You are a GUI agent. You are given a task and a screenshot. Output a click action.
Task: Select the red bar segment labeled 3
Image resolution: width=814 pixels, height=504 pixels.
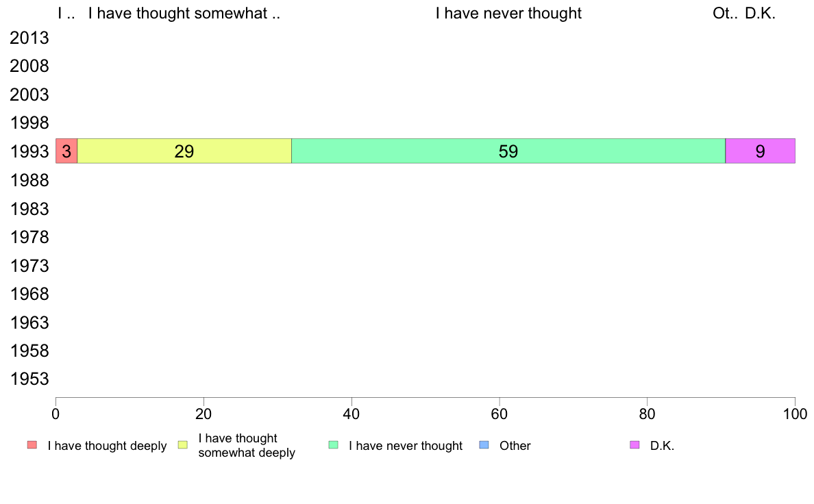pos(66,151)
